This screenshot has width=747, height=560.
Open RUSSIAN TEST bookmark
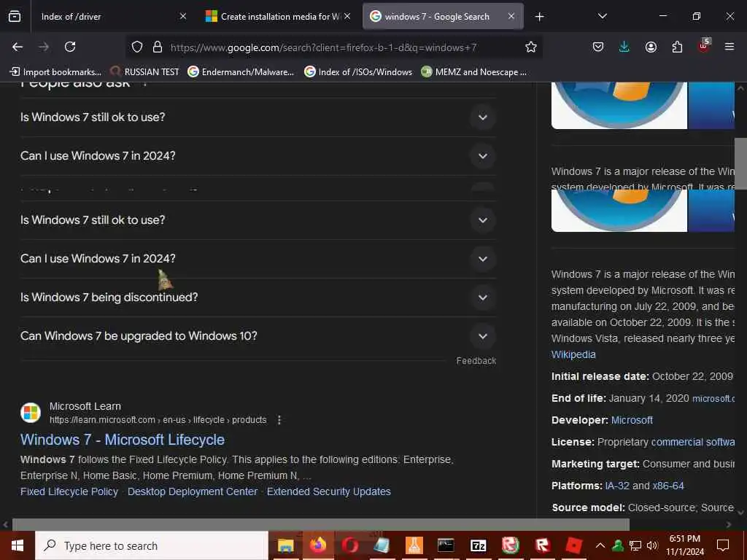[x=144, y=72]
